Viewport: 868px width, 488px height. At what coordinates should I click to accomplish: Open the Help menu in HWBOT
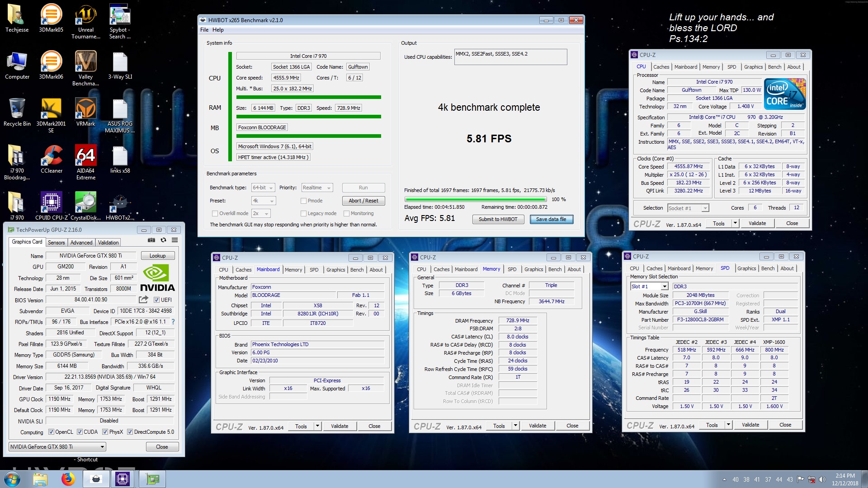point(218,30)
